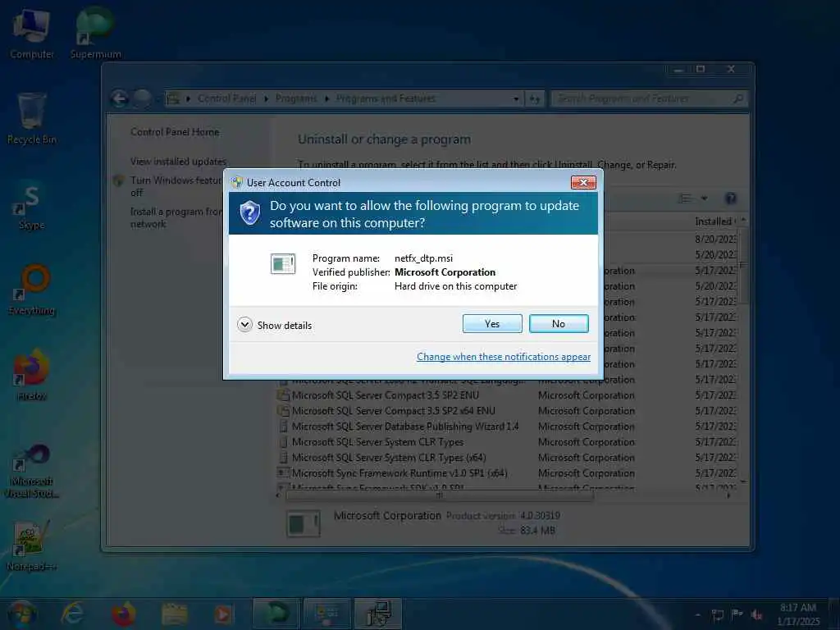Click the netfx_dtp.msi program icon
This screenshot has height=630, width=840.
click(x=283, y=263)
